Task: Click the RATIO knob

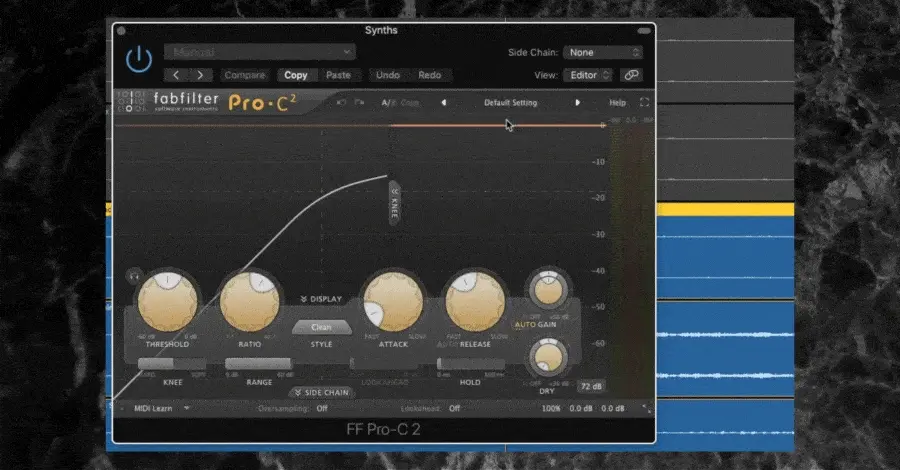Action: pos(250,302)
